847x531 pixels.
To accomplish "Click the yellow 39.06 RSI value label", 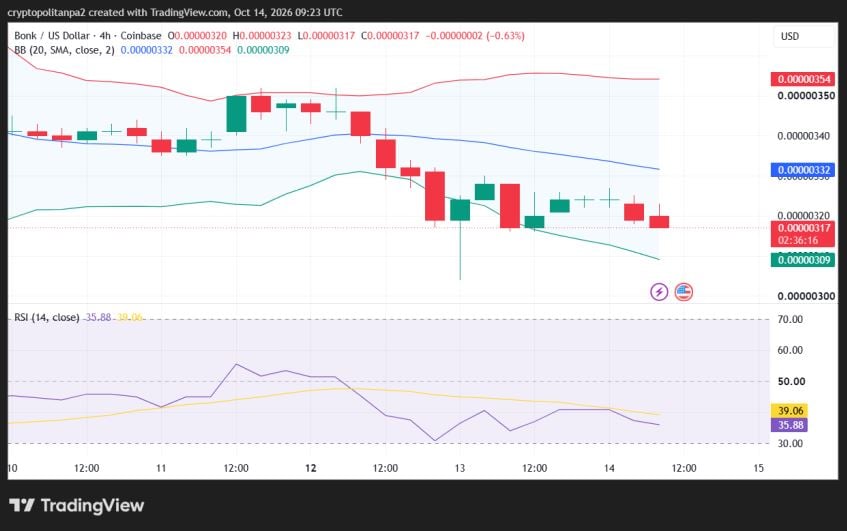I will click(x=790, y=411).
